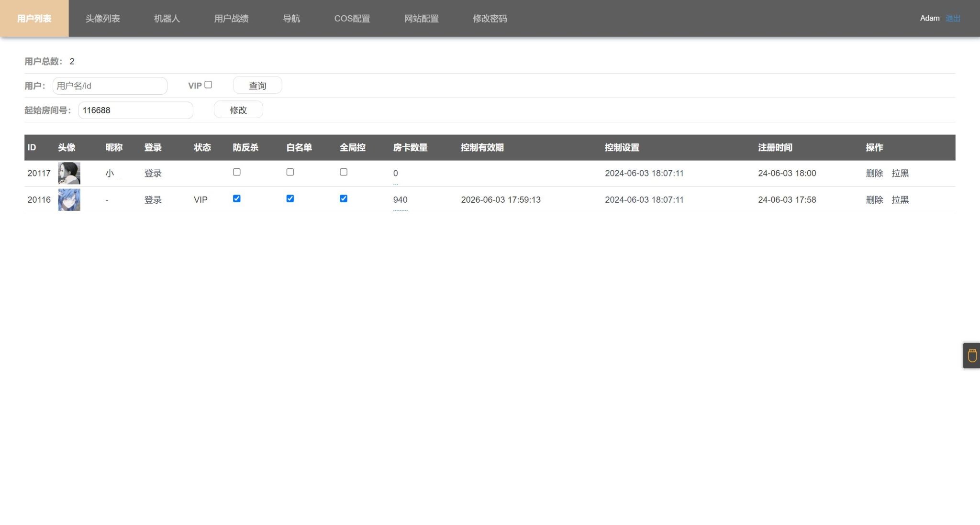The image size is (980, 525).
Task: Click avatar thumbnail of user 20117
Action: [x=69, y=173]
